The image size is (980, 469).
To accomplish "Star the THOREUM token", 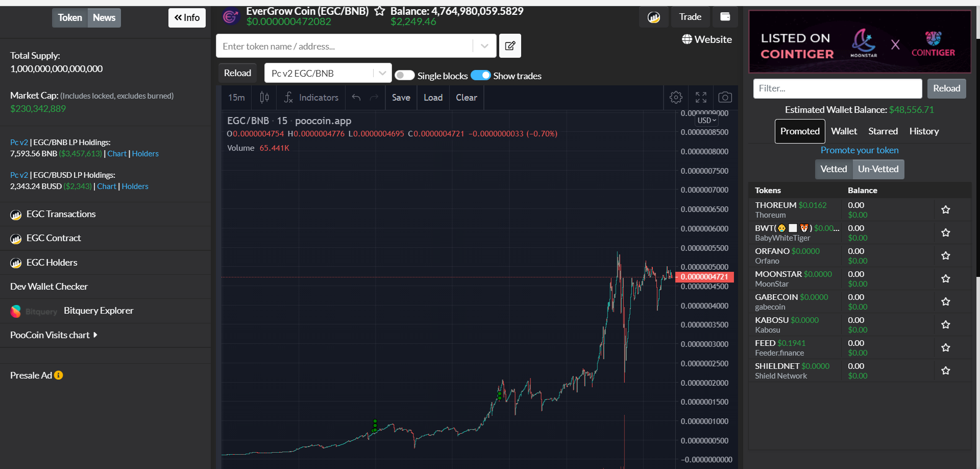I will coord(946,209).
